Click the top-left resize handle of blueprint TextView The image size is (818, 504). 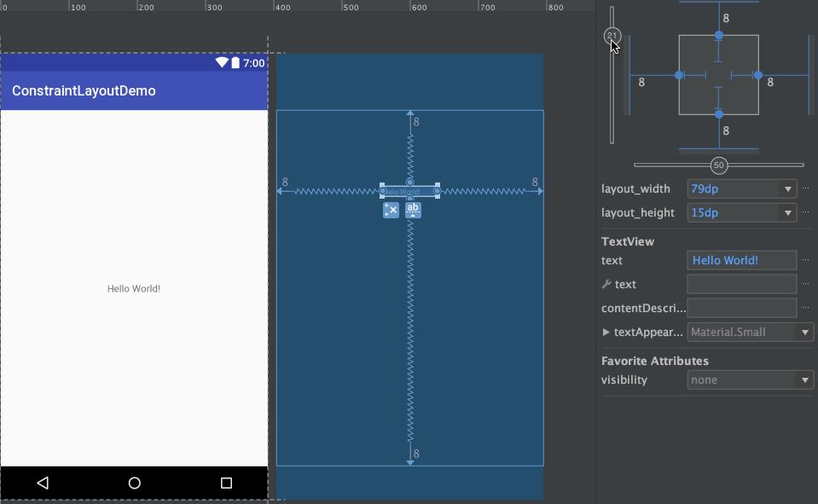[382, 185]
